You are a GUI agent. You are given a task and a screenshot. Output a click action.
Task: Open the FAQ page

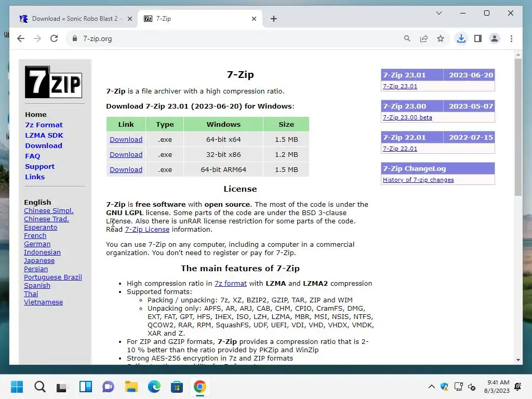[33, 156]
